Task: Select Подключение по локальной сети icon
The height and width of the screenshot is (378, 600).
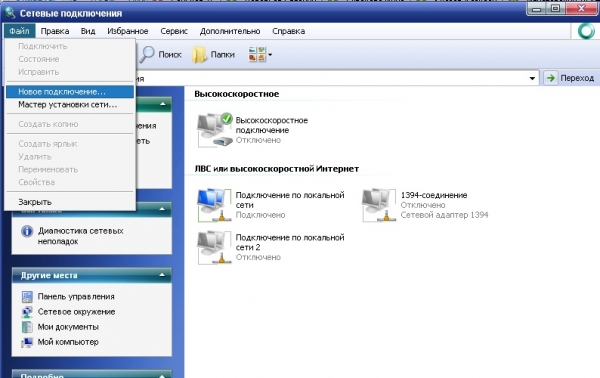Action: coord(214,205)
